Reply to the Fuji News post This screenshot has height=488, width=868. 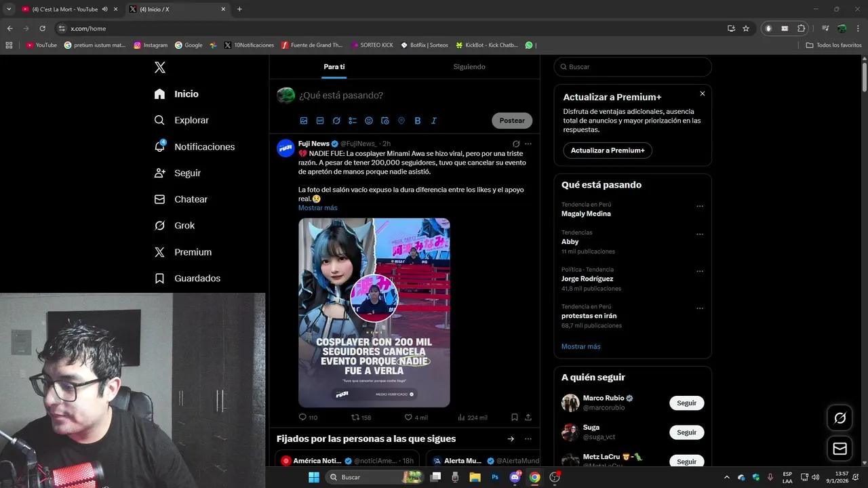[x=308, y=418]
